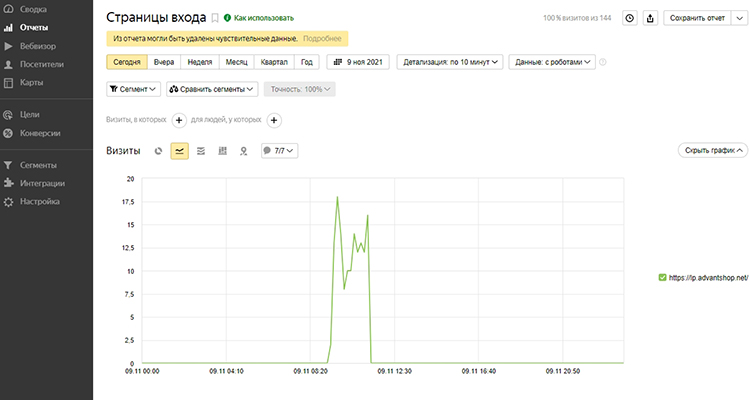Screen dimensions: 750x400
Task: Open the report history clock icon
Action: [x=629, y=18]
